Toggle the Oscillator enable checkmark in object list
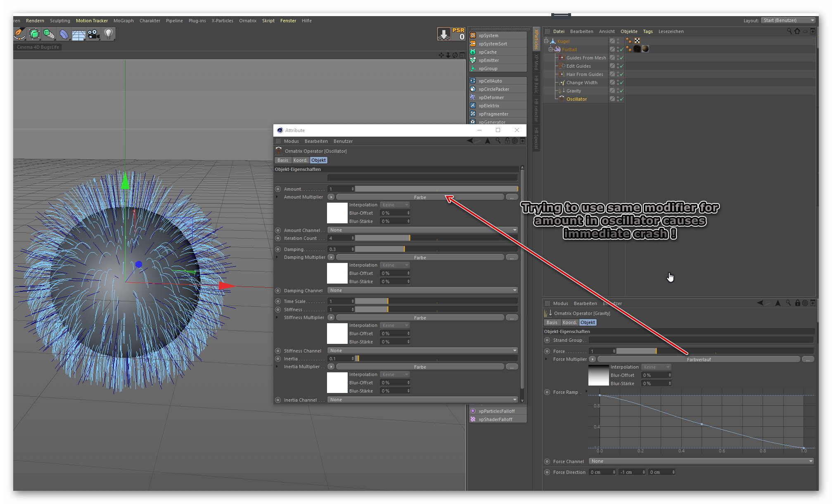This screenshot has width=832, height=504. coord(621,99)
